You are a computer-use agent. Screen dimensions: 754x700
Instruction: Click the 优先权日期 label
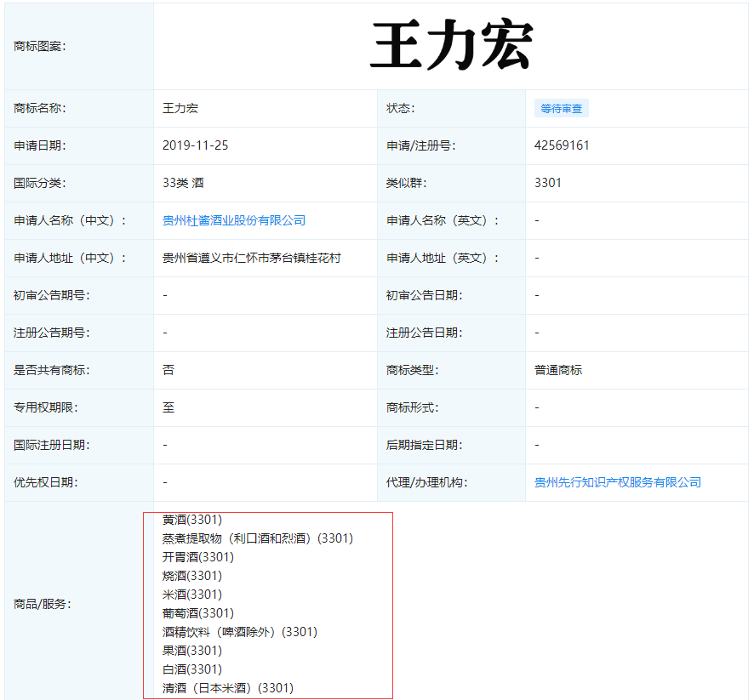[x=46, y=482]
